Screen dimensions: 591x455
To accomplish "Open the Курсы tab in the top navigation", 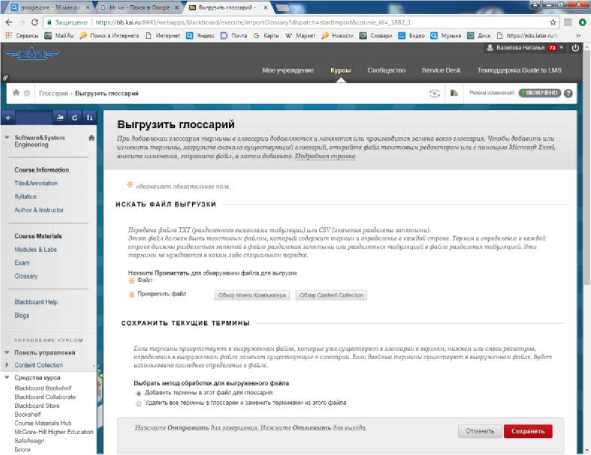I will [x=341, y=70].
